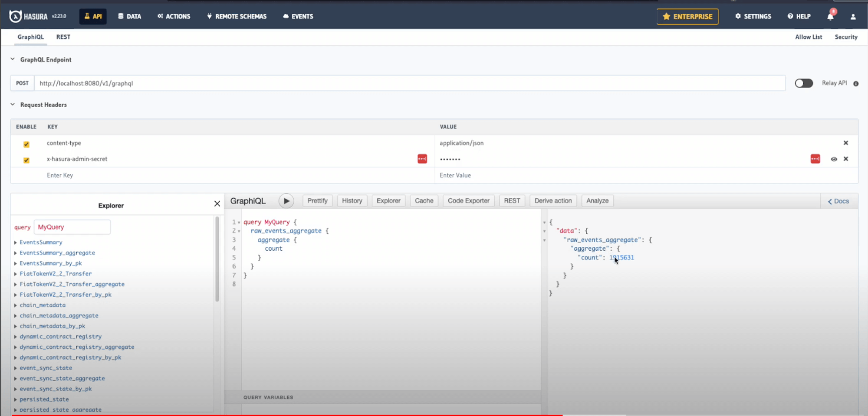The width and height of the screenshot is (868, 416).
Task: Click the Prettify button
Action: point(317,201)
